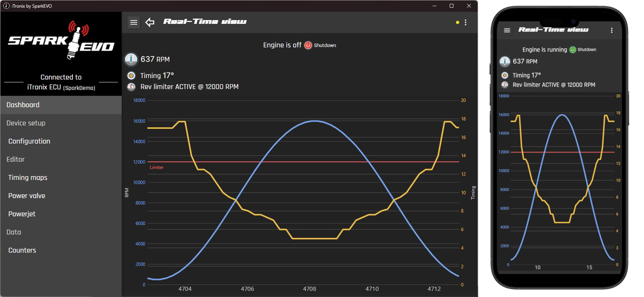644x297 pixels.
Task: Click the red Limiter label on the chart
Action: pyautogui.click(x=157, y=168)
